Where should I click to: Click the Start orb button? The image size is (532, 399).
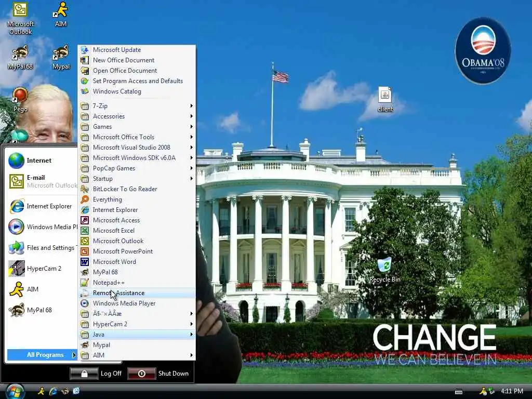pos(14,392)
